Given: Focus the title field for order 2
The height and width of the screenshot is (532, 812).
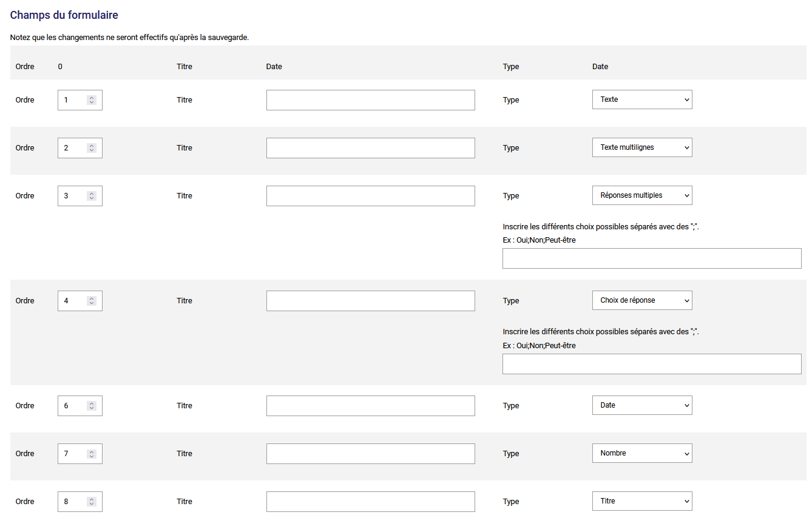Looking at the screenshot, I should pyautogui.click(x=370, y=148).
